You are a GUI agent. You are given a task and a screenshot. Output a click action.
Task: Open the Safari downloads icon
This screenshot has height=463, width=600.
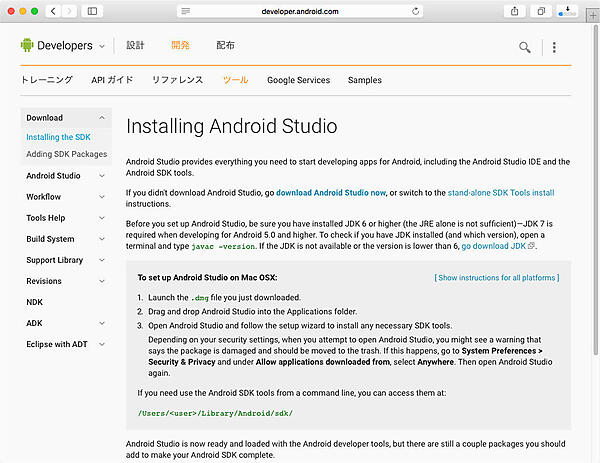click(x=567, y=11)
